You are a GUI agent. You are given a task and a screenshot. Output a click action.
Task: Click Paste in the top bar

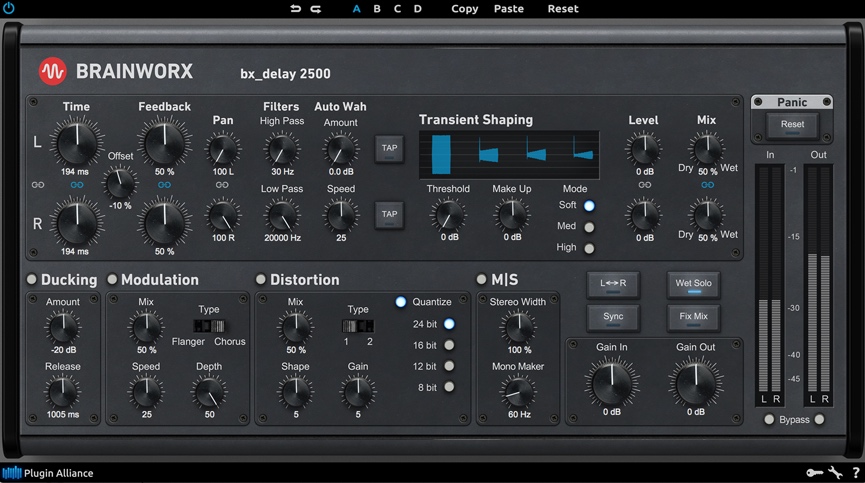click(509, 9)
